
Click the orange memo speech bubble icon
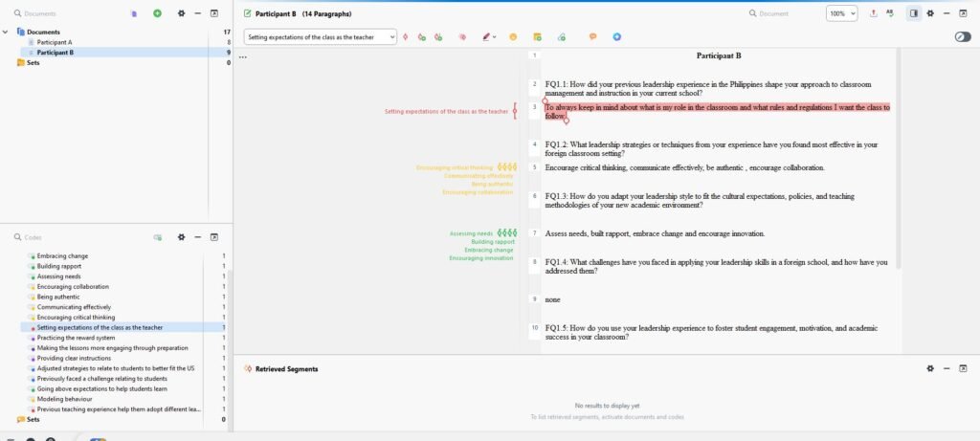pos(592,37)
